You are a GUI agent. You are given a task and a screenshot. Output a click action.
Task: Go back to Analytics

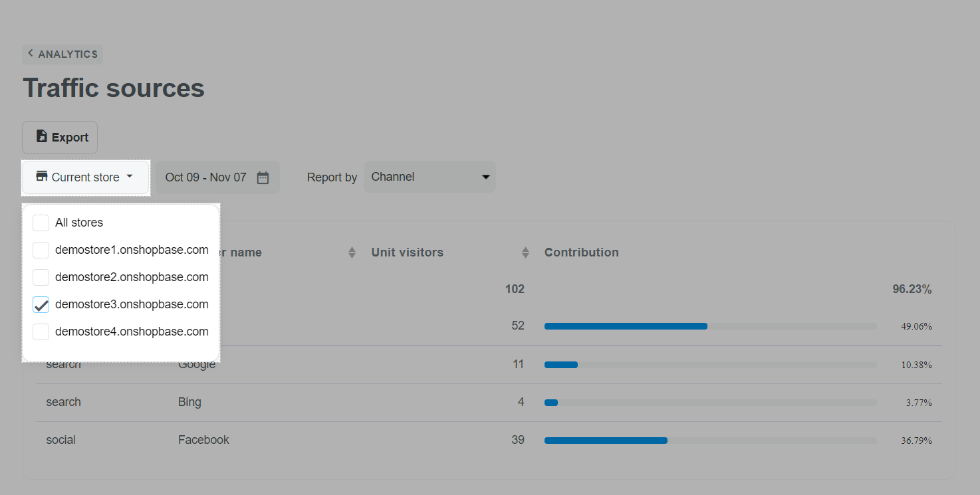tap(62, 54)
